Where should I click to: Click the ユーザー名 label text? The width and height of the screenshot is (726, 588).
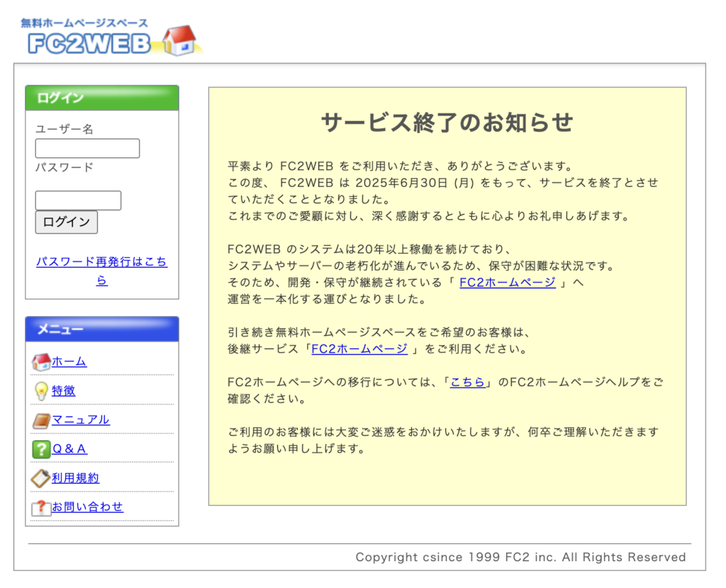[65, 129]
